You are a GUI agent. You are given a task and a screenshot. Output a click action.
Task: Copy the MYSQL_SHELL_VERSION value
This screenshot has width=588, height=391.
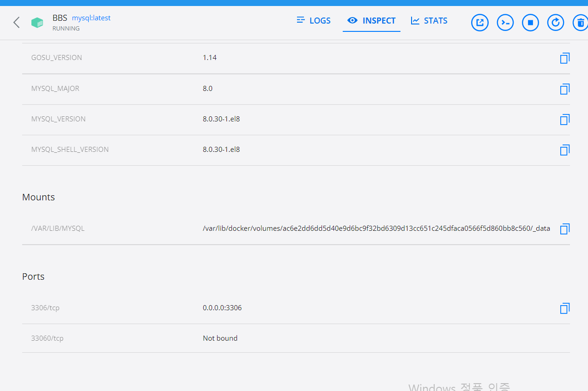564,150
